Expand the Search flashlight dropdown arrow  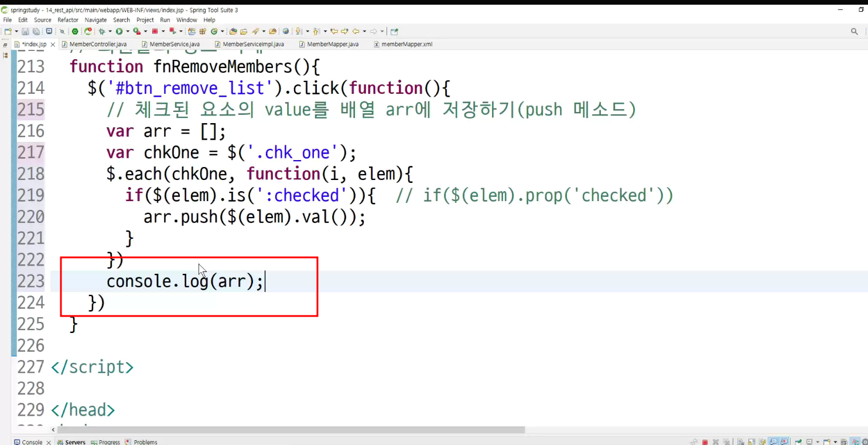tap(264, 31)
